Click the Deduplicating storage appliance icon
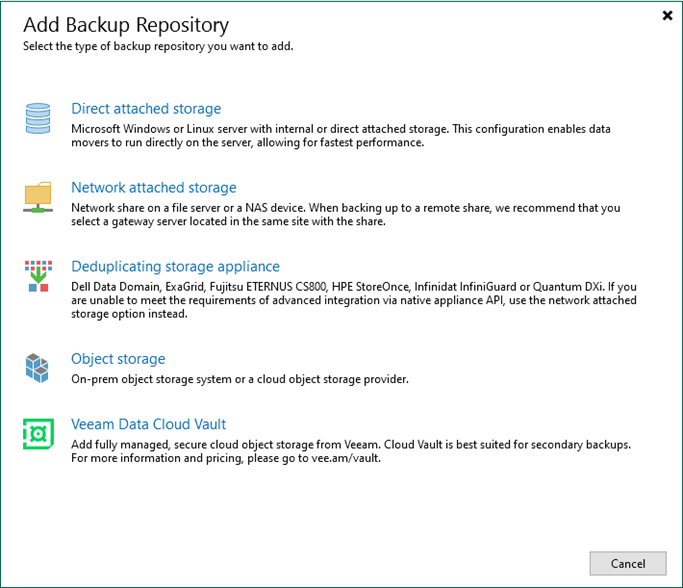 pos(38,276)
